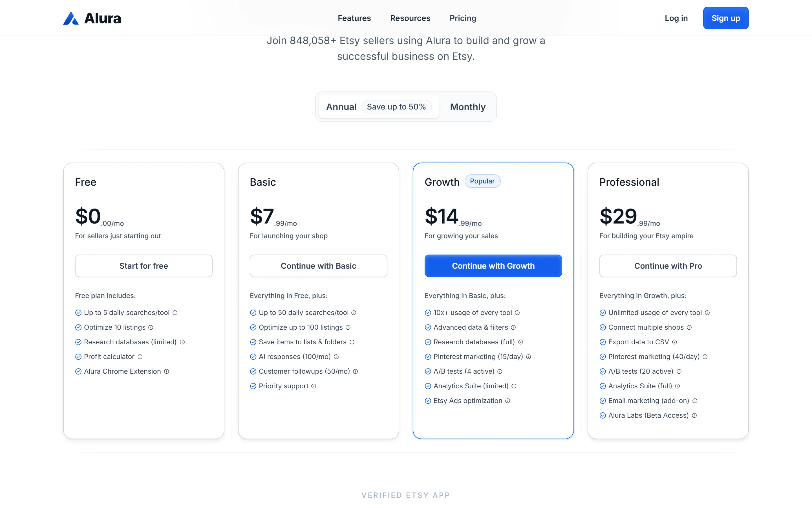Click 'Etsy Ads optimization' feature text

[468, 401]
